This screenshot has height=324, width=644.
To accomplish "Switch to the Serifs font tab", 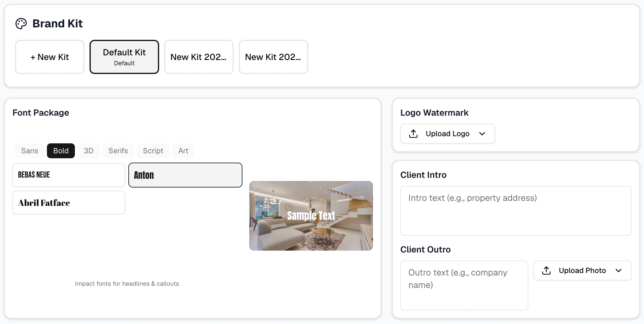I will (118, 151).
